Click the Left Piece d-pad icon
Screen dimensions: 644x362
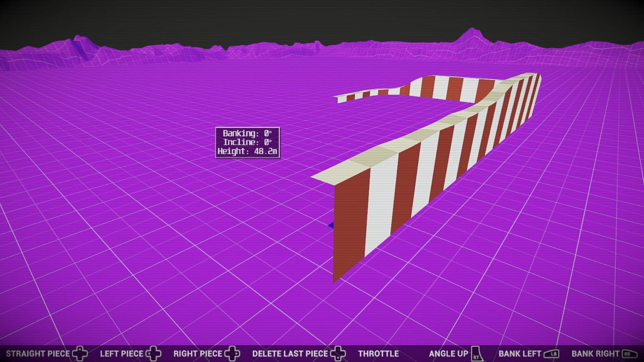point(153,354)
